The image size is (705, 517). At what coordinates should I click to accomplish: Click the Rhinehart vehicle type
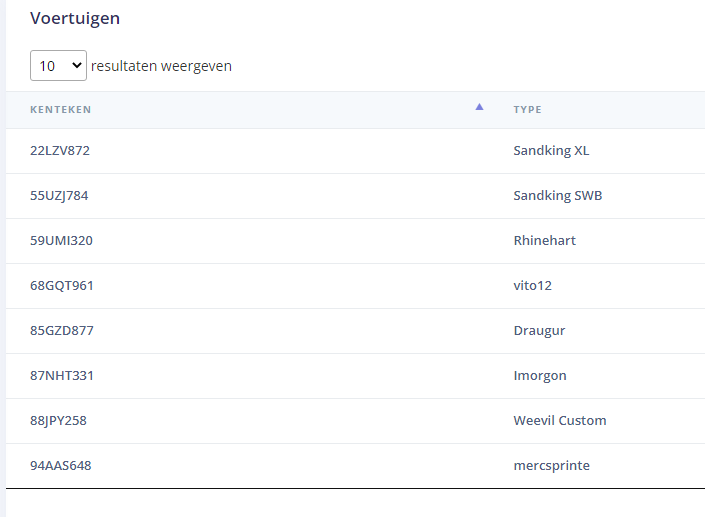tap(544, 241)
